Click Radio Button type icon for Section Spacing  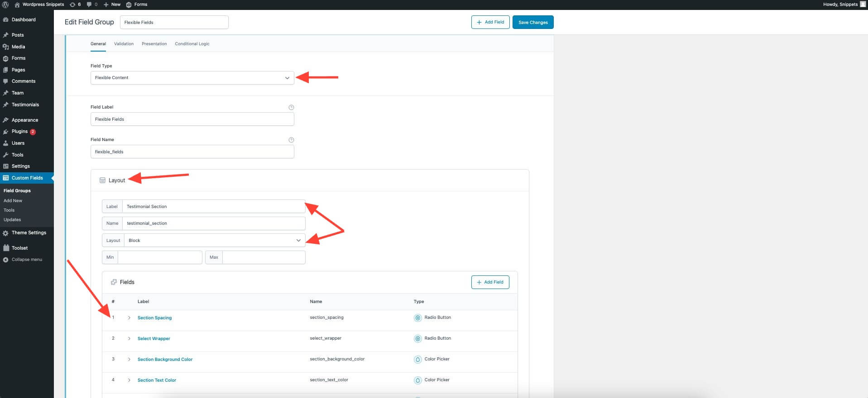[417, 318]
